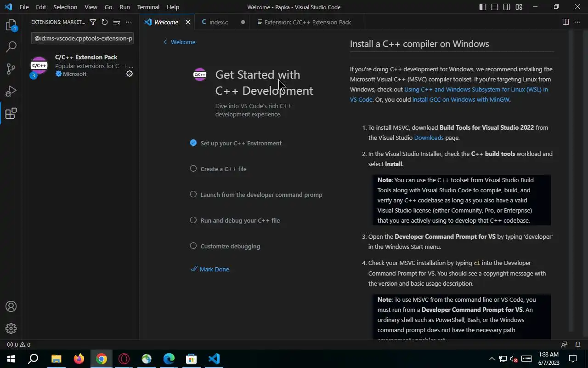588x368 pixels.
Task: Open the Extensions view icon
Action: pyautogui.click(x=11, y=113)
